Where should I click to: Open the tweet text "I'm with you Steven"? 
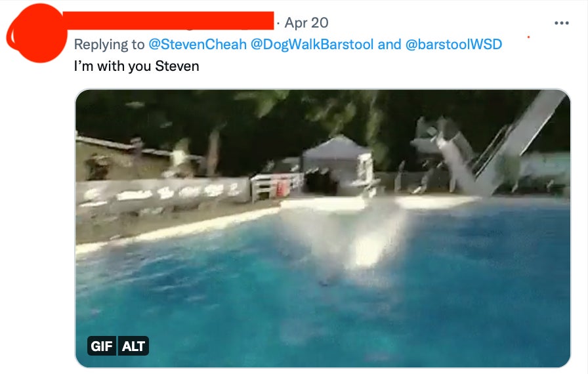coord(136,66)
